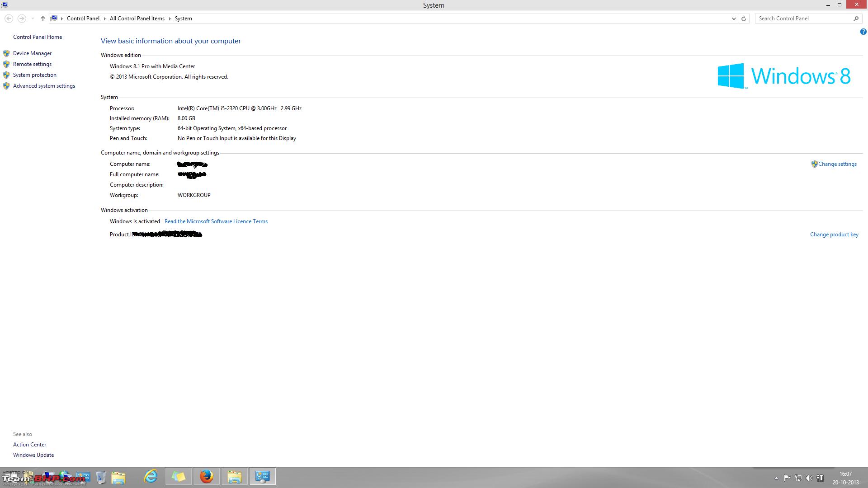Open System protection
Image resolution: width=868 pixels, height=488 pixels.
35,75
